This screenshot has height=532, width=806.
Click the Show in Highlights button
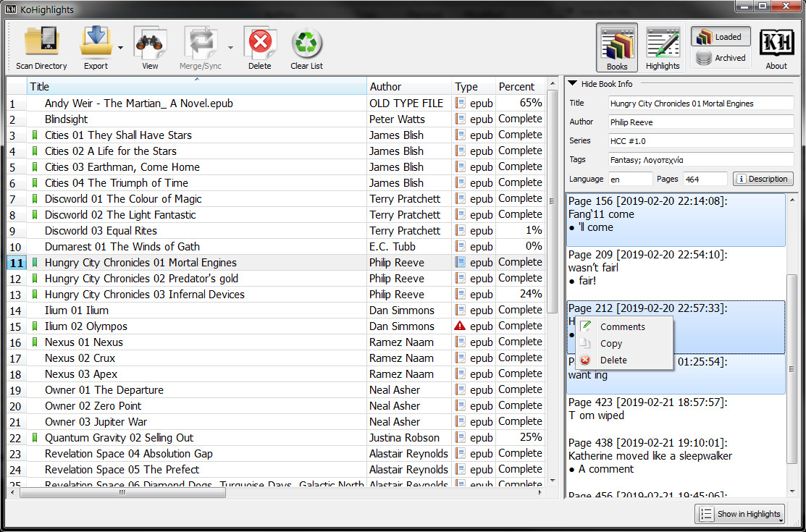[739, 513]
